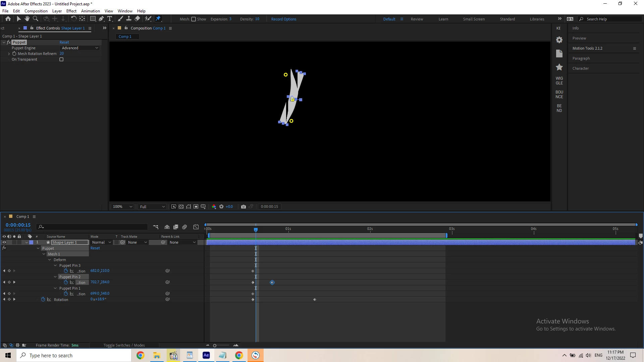Take a snapshot with the camera icon
Viewport: 644px width, 362px height.
click(x=244, y=206)
